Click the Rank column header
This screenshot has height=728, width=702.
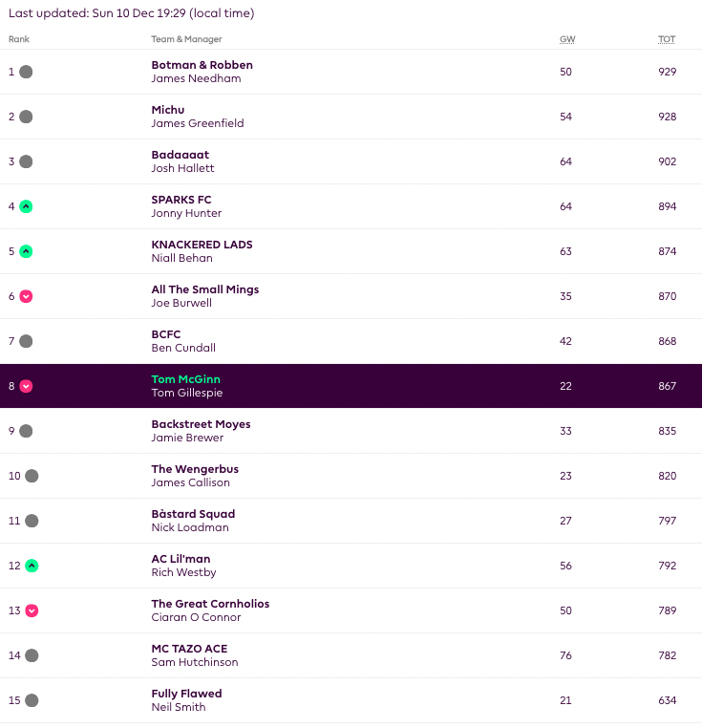pyautogui.click(x=18, y=39)
